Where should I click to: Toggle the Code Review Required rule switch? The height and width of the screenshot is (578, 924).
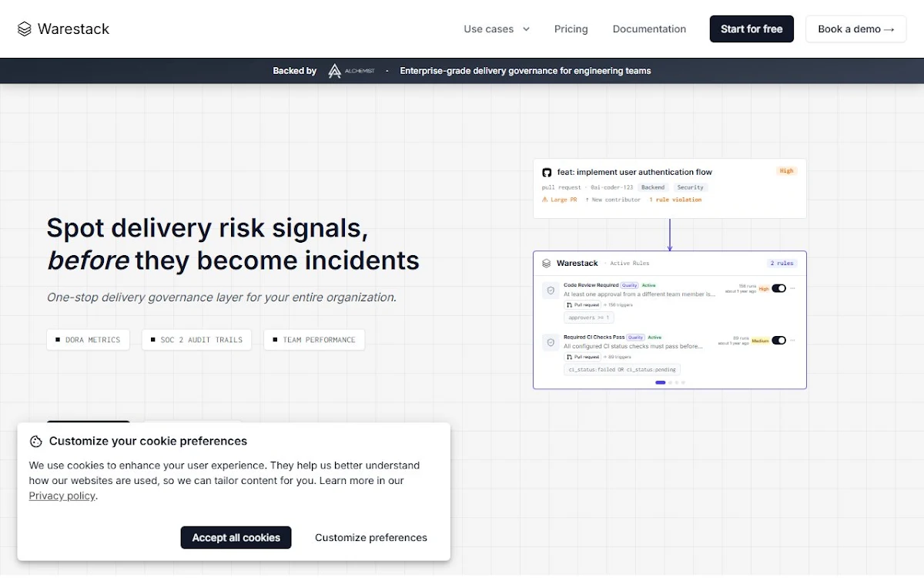tap(778, 288)
